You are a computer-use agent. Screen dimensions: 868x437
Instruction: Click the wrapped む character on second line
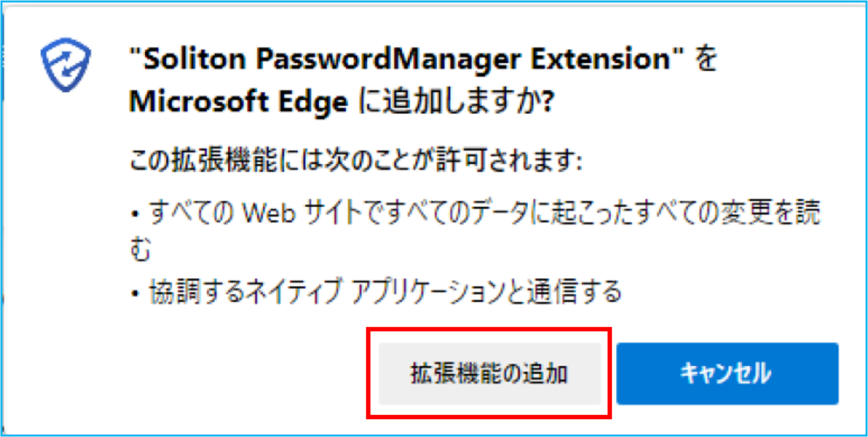tap(140, 249)
